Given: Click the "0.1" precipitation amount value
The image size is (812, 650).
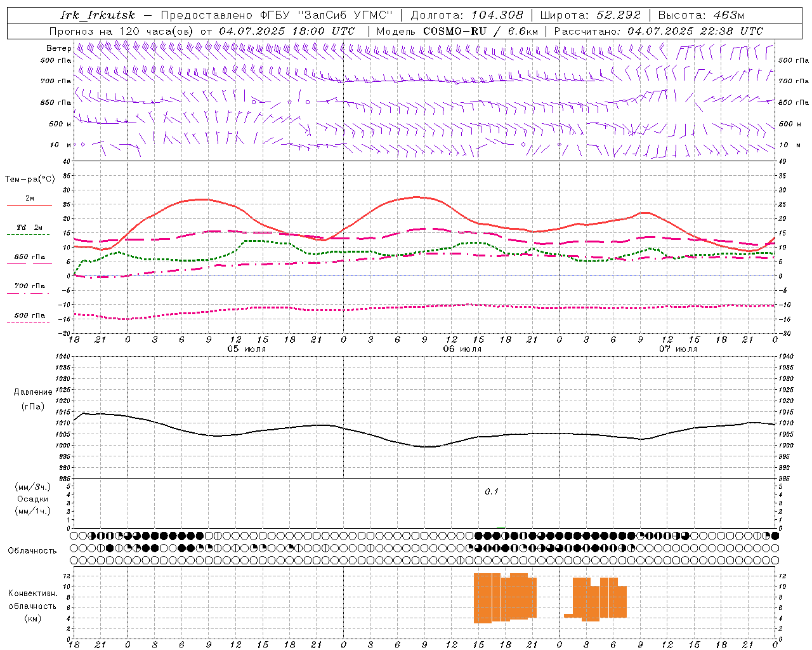Looking at the screenshot, I should 492,492.
